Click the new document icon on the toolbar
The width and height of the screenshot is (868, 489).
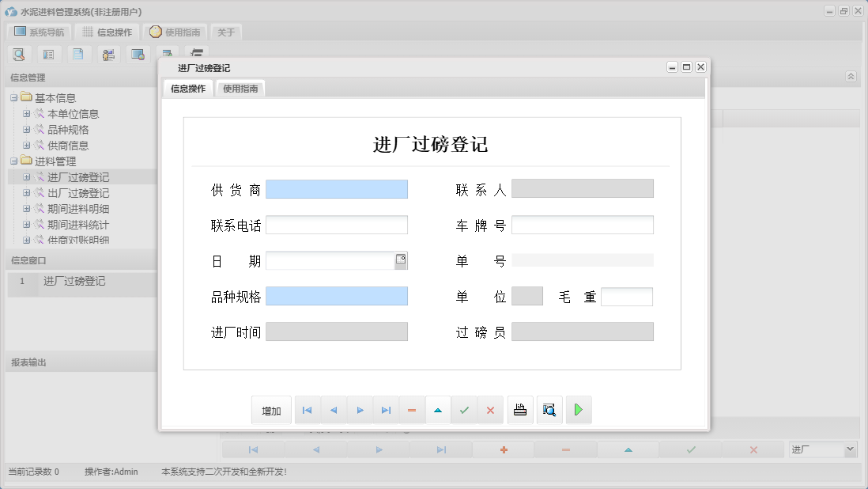coord(77,54)
